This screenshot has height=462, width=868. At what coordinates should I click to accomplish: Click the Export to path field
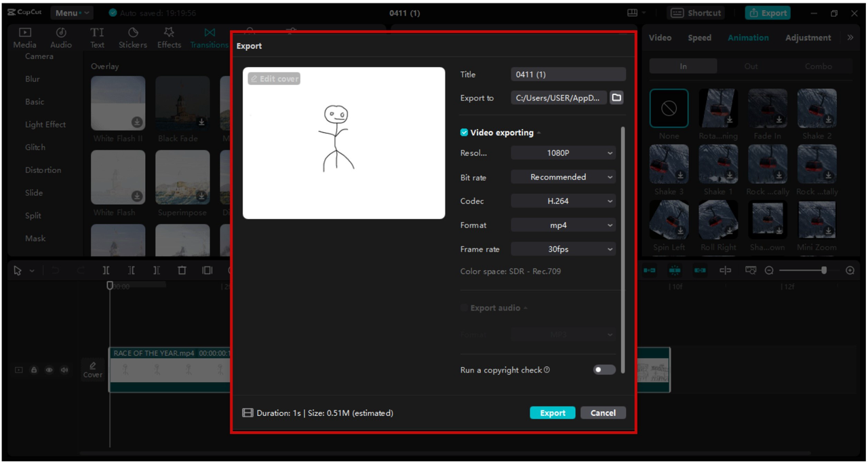click(559, 98)
